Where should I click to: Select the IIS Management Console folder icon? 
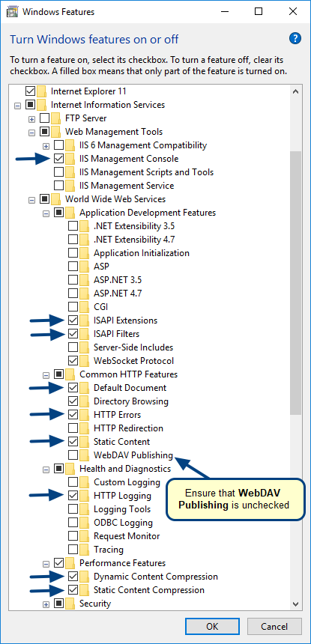(x=70, y=159)
